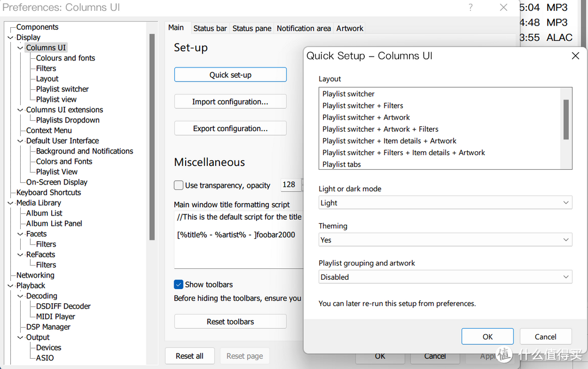Switch to the Status pane tab
Screen dimensions: 588x369
(252, 28)
